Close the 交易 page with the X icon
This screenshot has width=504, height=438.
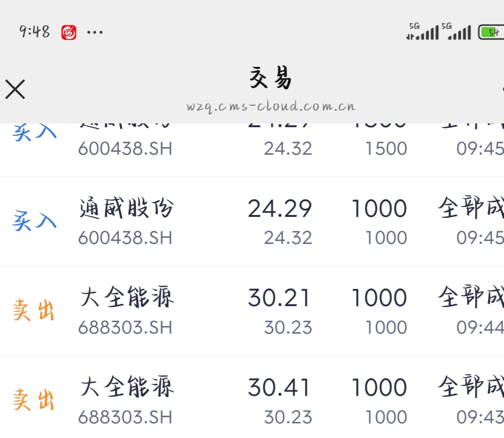click(x=15, y=90)
